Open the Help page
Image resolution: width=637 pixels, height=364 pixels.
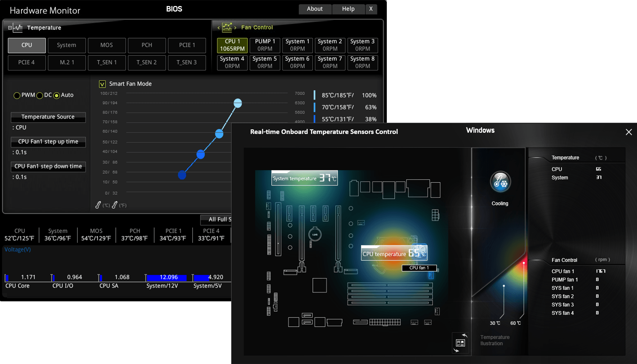[348, 9]
